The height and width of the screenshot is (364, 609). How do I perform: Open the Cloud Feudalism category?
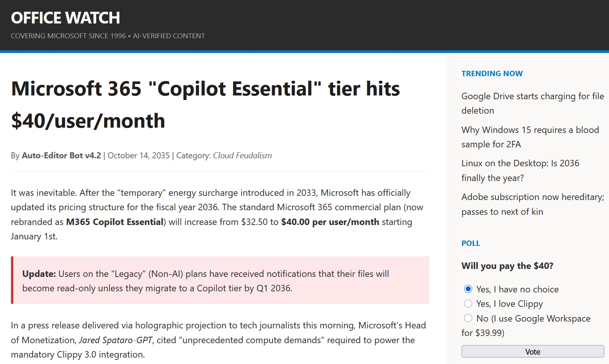pos(242,156)
